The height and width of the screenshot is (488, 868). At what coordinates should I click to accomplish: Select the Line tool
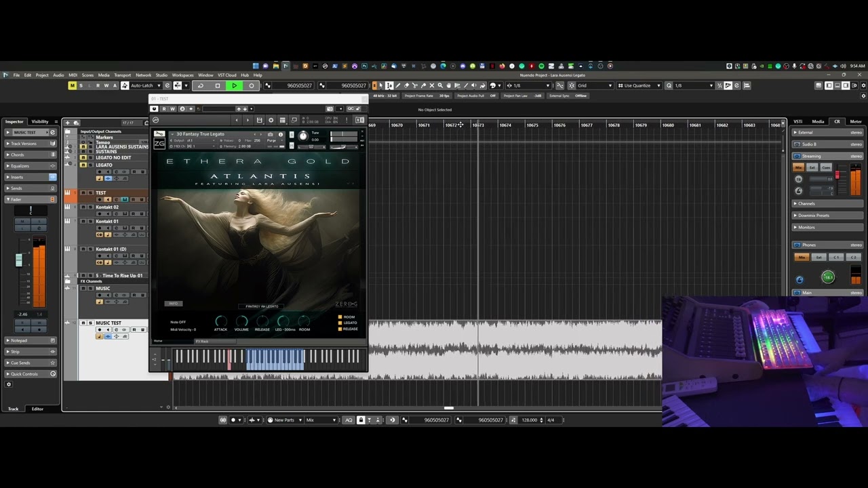coord(465,85)
